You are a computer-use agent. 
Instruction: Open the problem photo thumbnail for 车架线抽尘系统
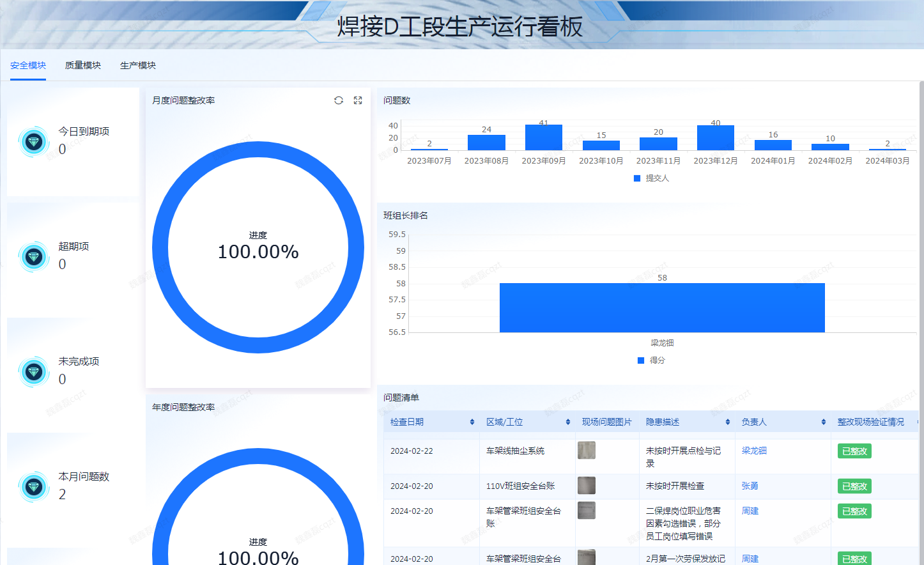pos(588,451)
